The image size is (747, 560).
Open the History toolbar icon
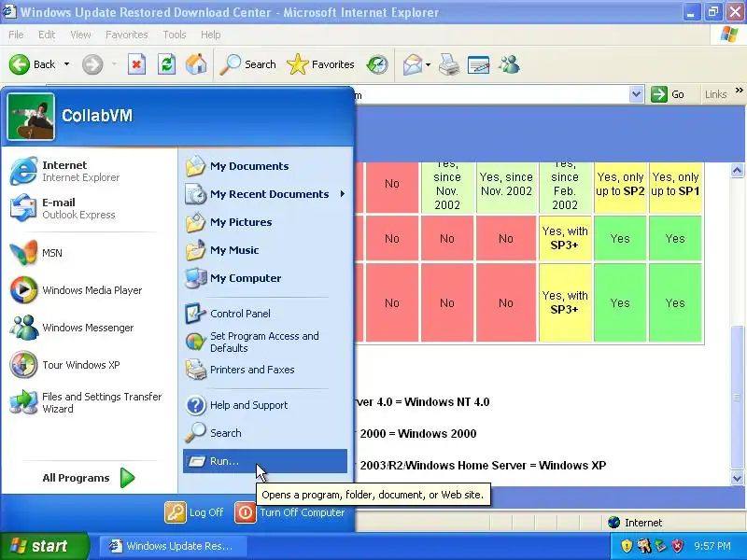click(x=377, y=64)
